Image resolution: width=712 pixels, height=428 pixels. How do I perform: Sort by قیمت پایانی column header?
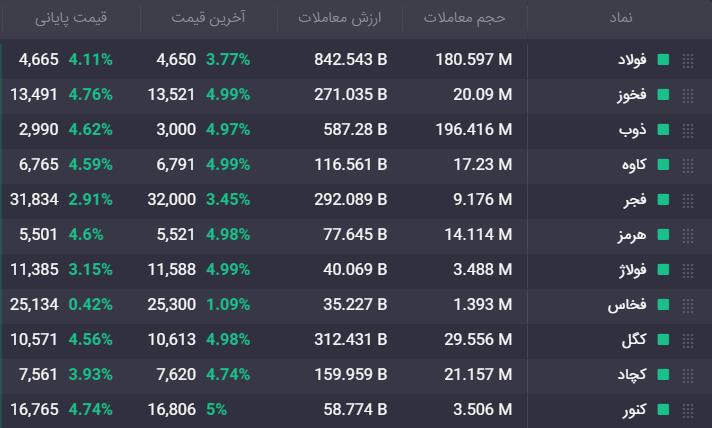pyautogui.click(x=71, y=18)
